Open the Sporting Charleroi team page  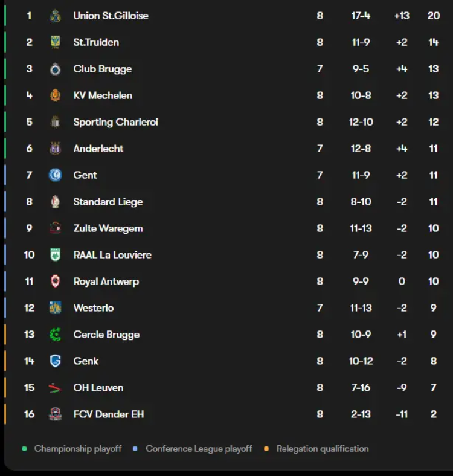click(115, 122)
